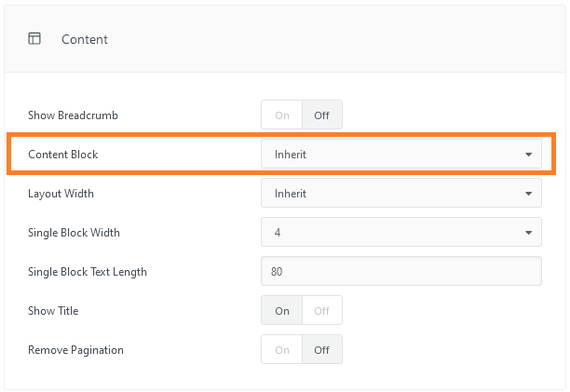Turn Show Breadcrumb on
570x392 pixels.
click(x=281, y=115)
